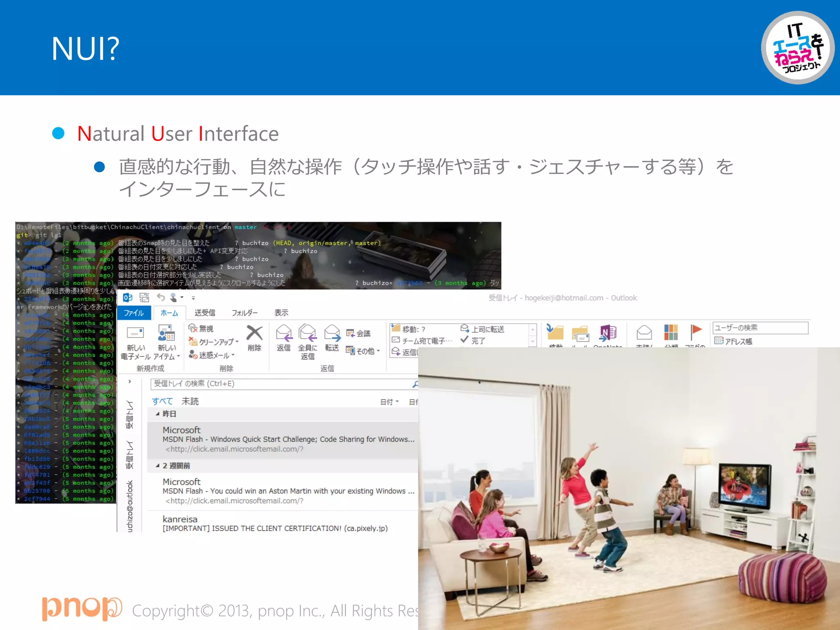The height and width of the screenshot is (630, 840).
Task: Collapse the 昨日 message group
Action: (157, 414)
